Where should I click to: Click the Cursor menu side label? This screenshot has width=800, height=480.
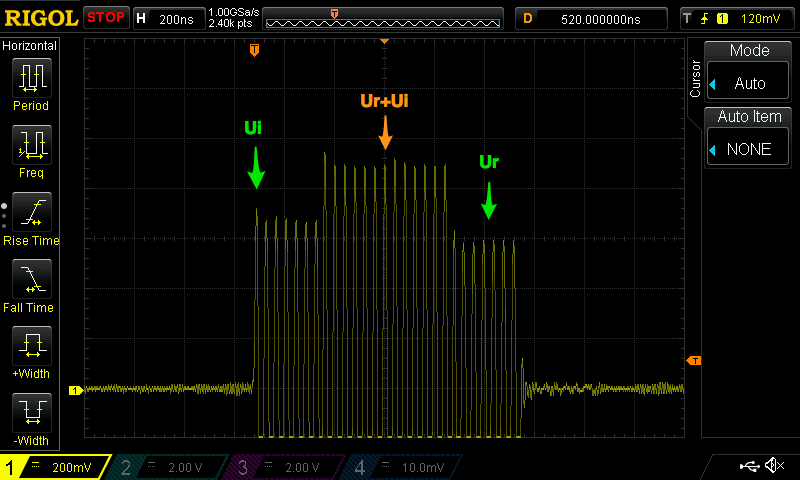tap(696, 80)
